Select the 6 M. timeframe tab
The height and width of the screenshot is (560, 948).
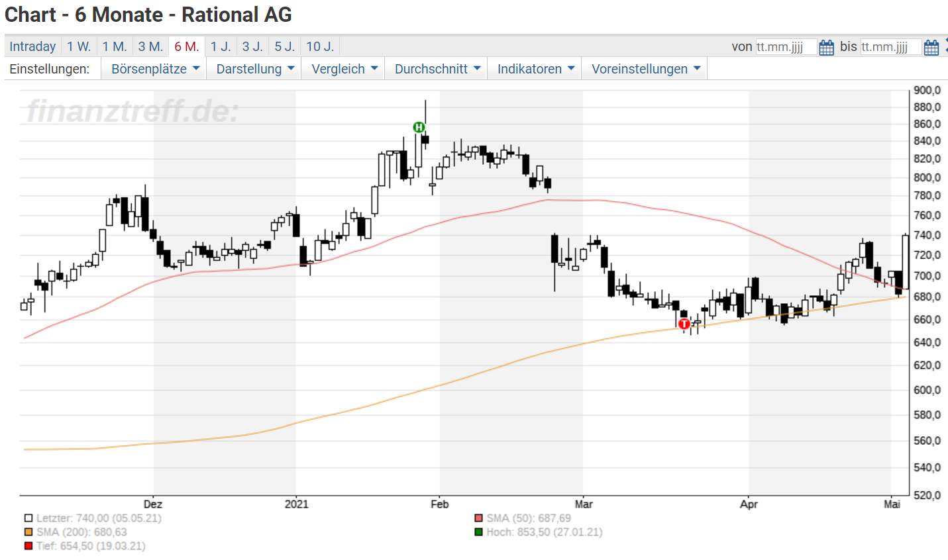tap(187, 46)
